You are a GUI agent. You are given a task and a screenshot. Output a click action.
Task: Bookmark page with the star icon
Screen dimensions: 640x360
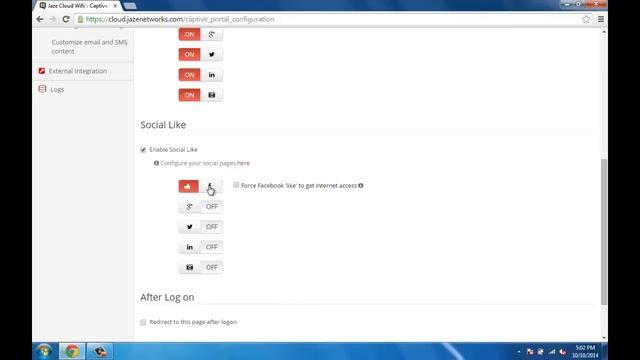pos(586,19)
